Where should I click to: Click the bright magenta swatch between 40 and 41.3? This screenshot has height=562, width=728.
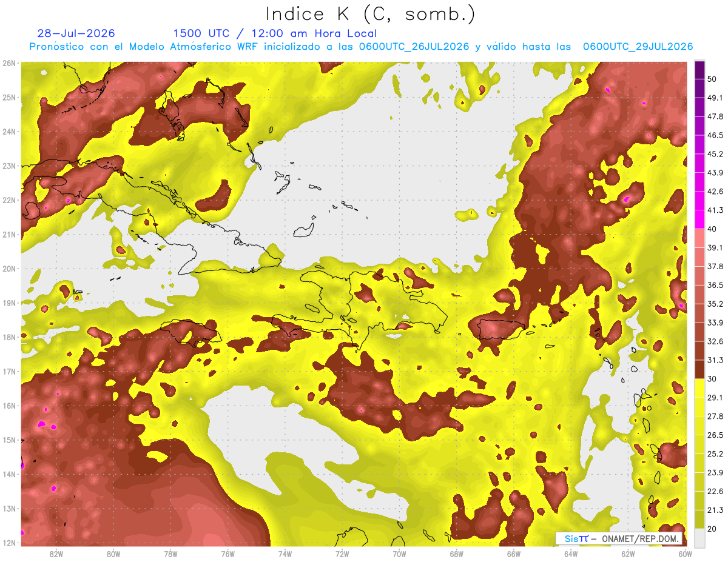click(699, 219)
